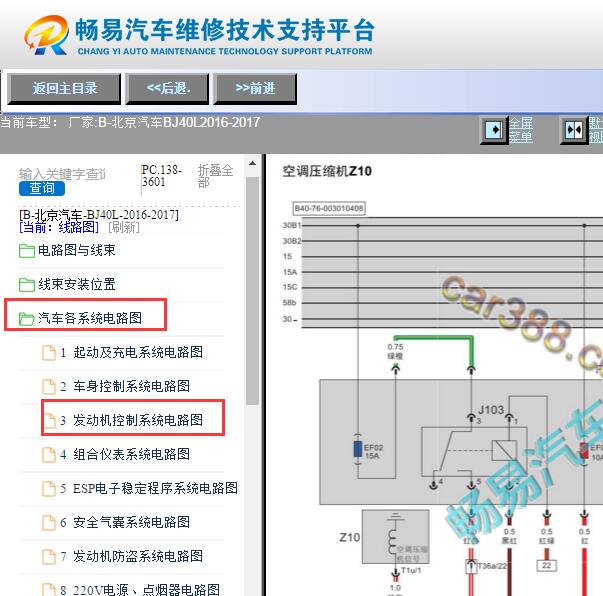Click the 15A rail label
This screenshot has height=596, width=603.
point(290,272)
